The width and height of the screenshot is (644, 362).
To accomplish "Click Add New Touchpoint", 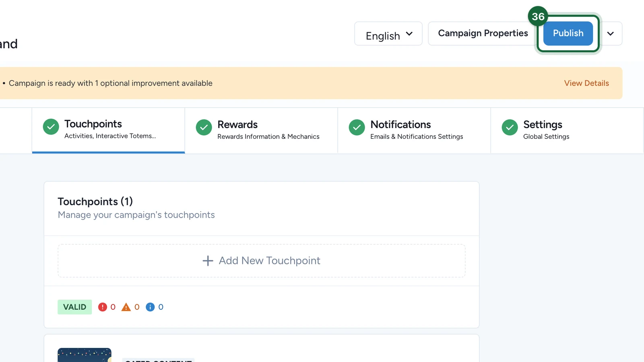I will point(262,261).
